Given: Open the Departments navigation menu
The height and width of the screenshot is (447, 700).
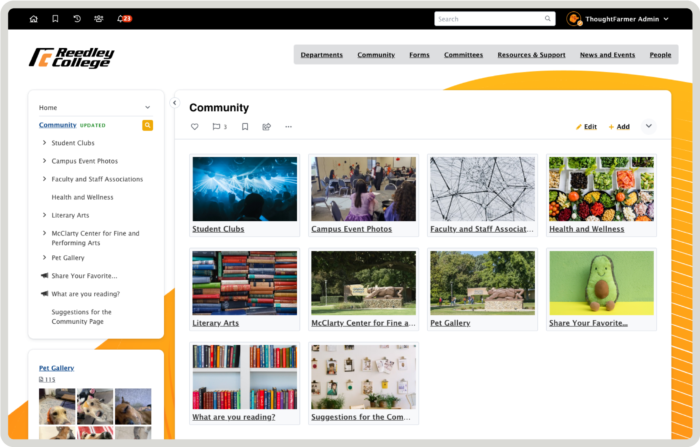Looking at the screenshot, I should pos(321,55).
